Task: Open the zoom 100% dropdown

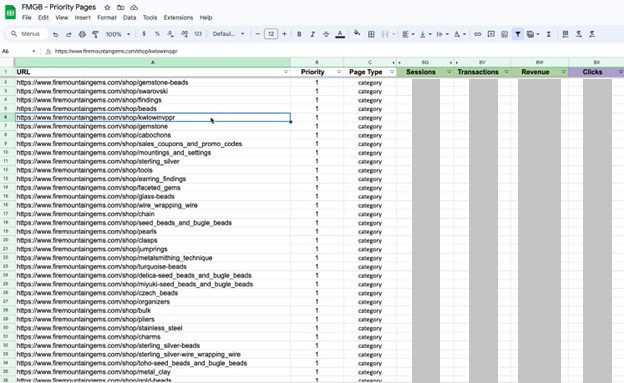Action: [118, 34]
